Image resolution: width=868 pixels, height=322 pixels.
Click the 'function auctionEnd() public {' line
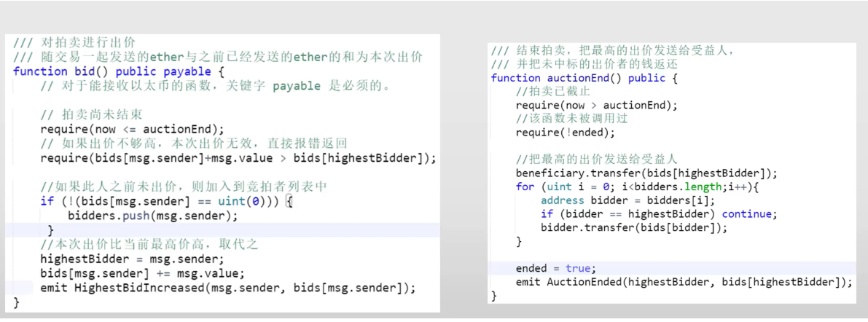584,78
